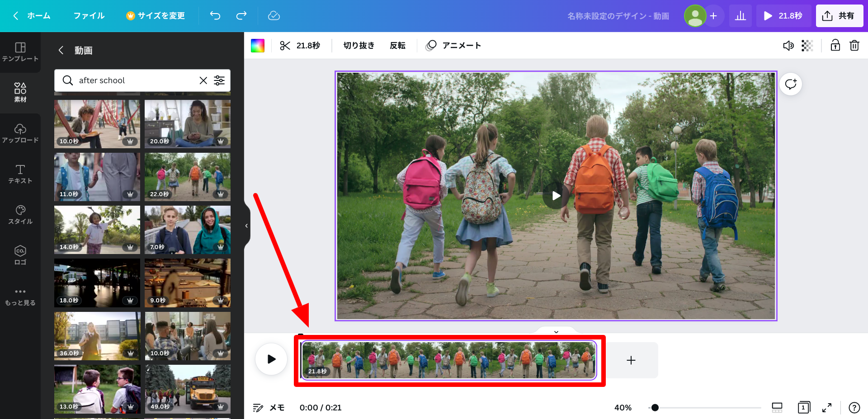Click the 共有 share button
This screenshot has height=419, width=868.
click(839, 16)
